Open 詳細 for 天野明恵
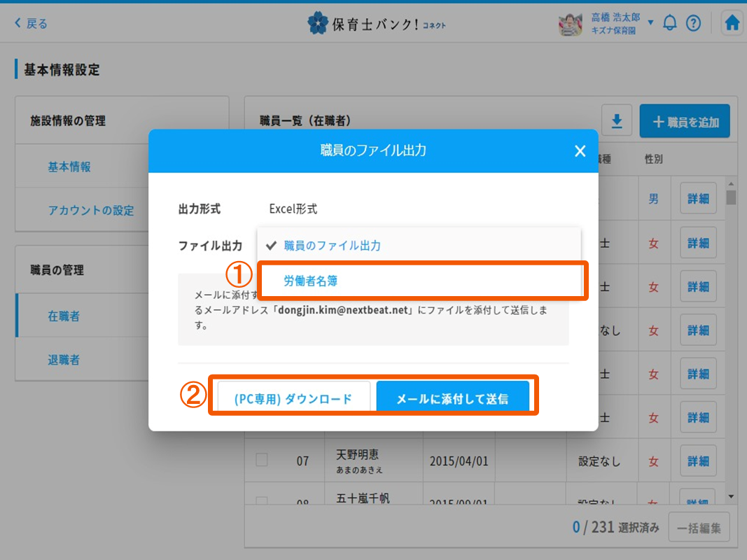 coord(698,461)
